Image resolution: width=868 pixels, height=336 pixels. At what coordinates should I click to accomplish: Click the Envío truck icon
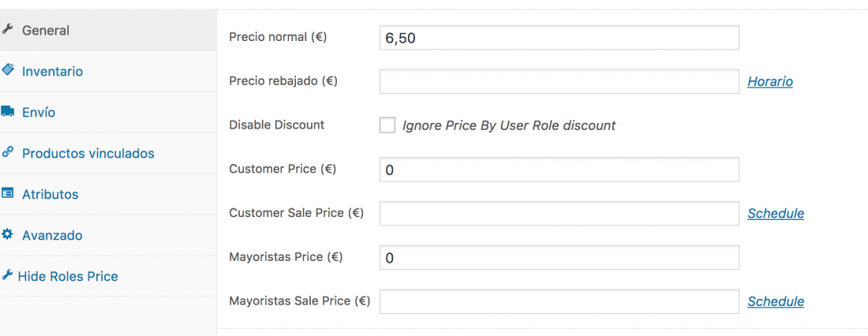7,111
